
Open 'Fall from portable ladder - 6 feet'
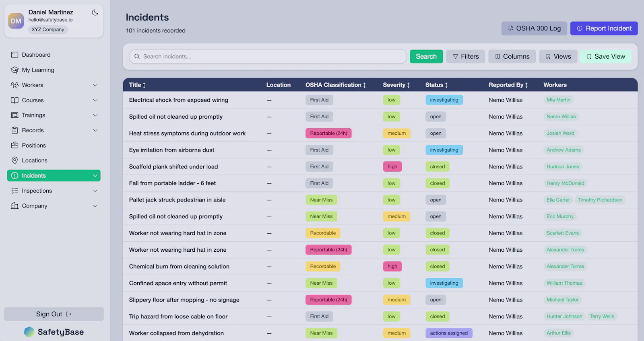pyautogui.click(x=172, y=183)
